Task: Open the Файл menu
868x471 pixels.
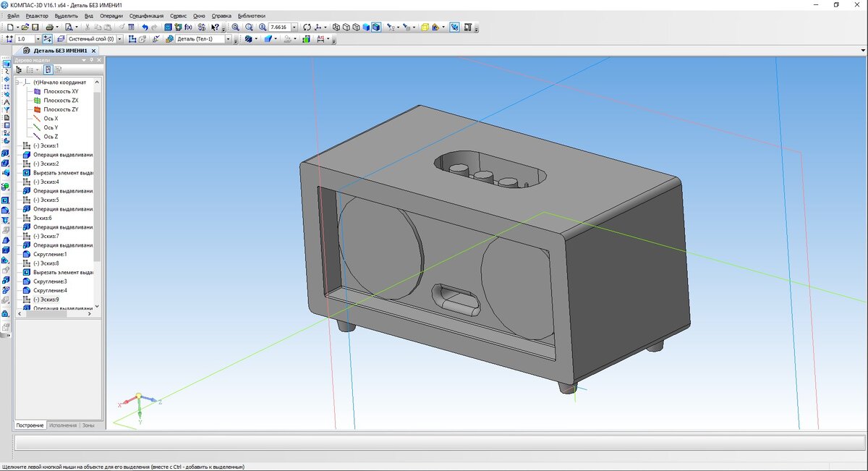Action: (x=12, y=15)
